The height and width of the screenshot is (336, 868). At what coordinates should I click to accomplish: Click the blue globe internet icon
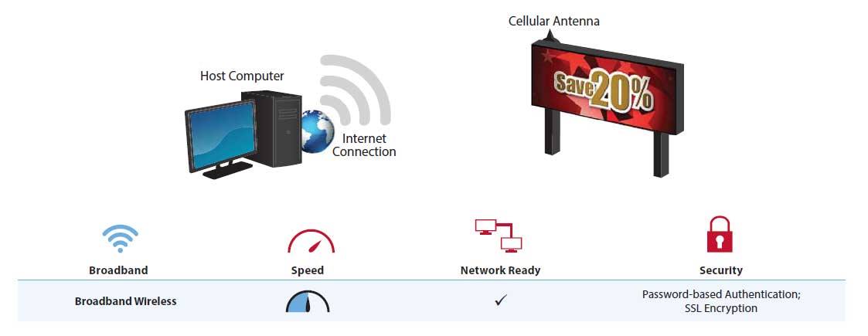317,132
